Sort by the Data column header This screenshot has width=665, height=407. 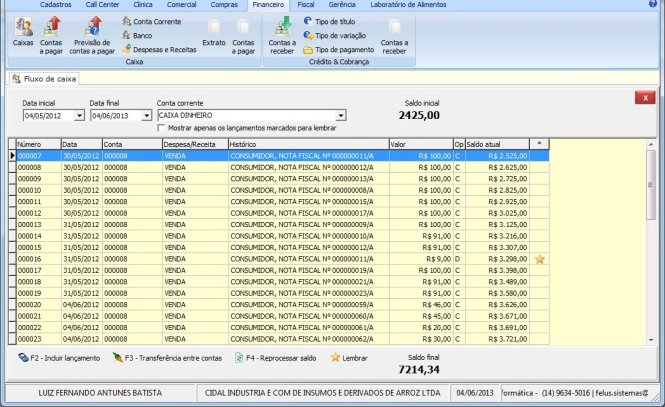click(82, 144)
